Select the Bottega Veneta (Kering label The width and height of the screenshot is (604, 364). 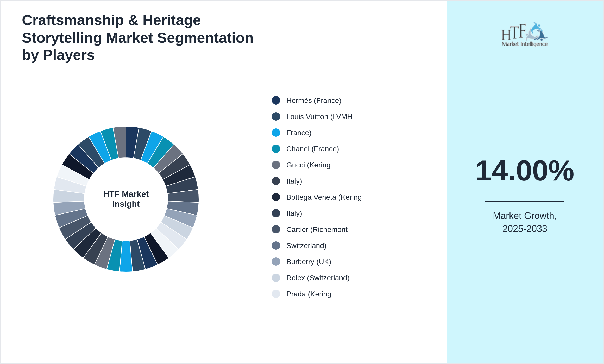coord(324,197)
